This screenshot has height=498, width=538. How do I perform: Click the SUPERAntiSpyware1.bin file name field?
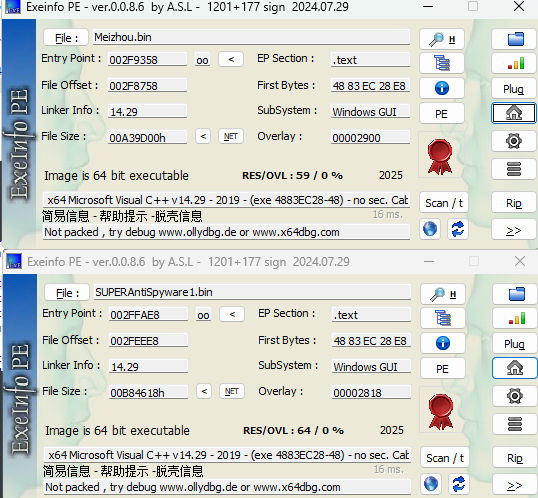(253, 292)
